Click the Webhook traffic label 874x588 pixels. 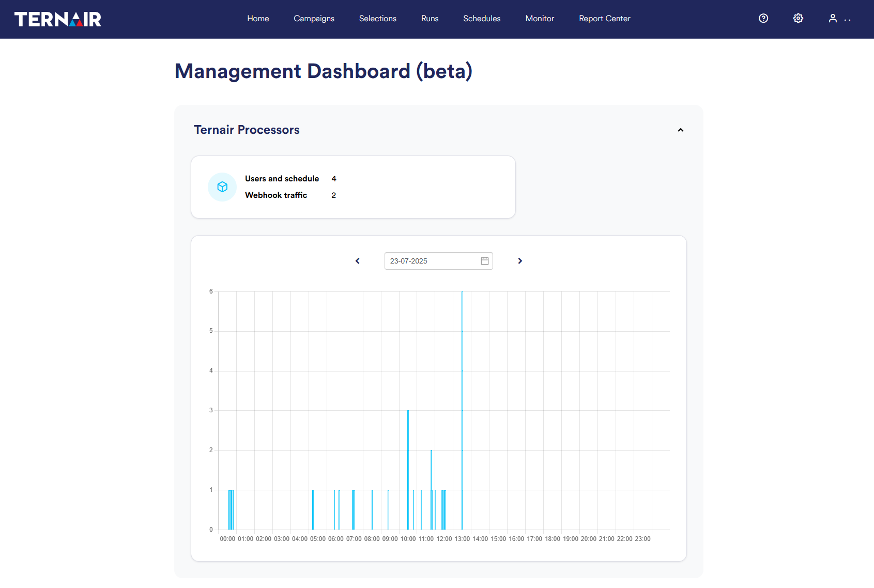[276, 195]
